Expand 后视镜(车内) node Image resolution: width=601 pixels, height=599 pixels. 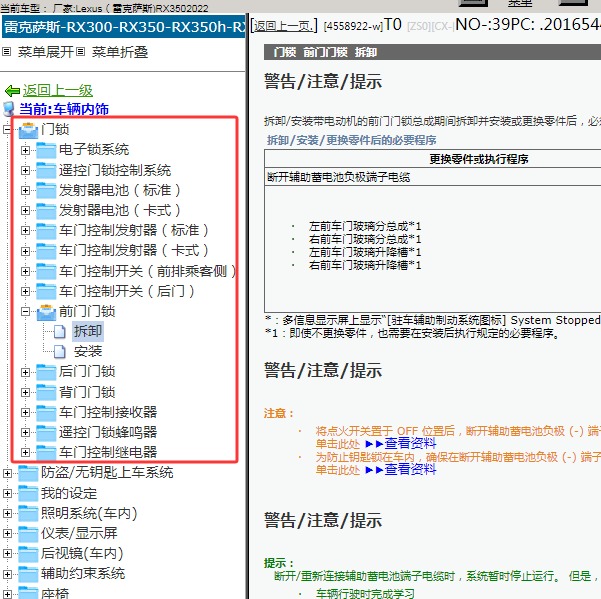pos(7,553)
